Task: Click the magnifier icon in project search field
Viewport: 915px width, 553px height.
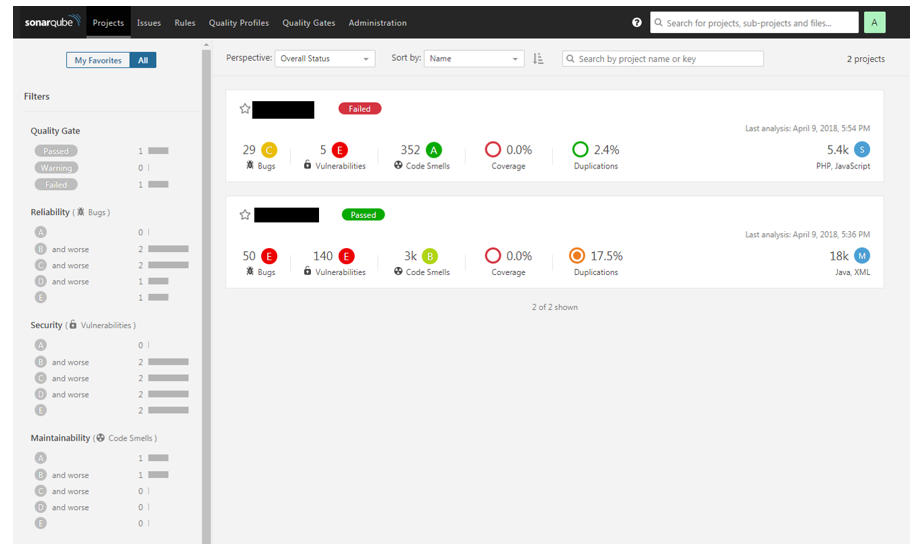Action: pos(570,58)
